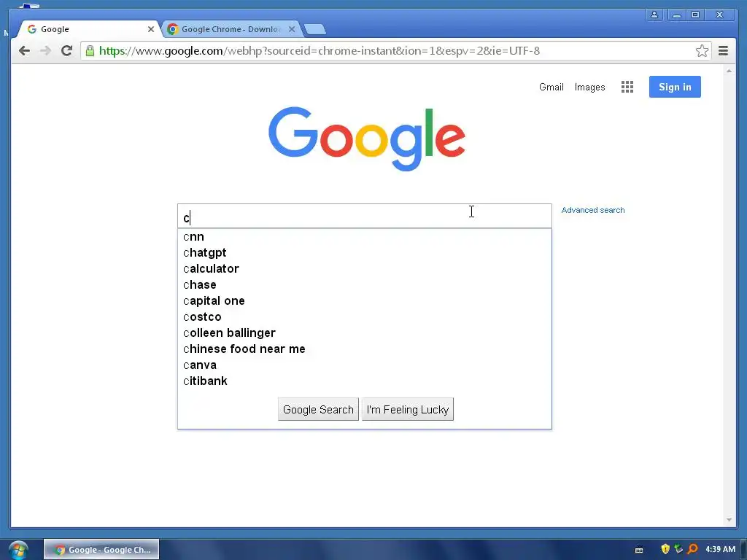The width and height of the screenshot is (747, 560).
Task: Open Advanced search link
Action: pos(592,210)
